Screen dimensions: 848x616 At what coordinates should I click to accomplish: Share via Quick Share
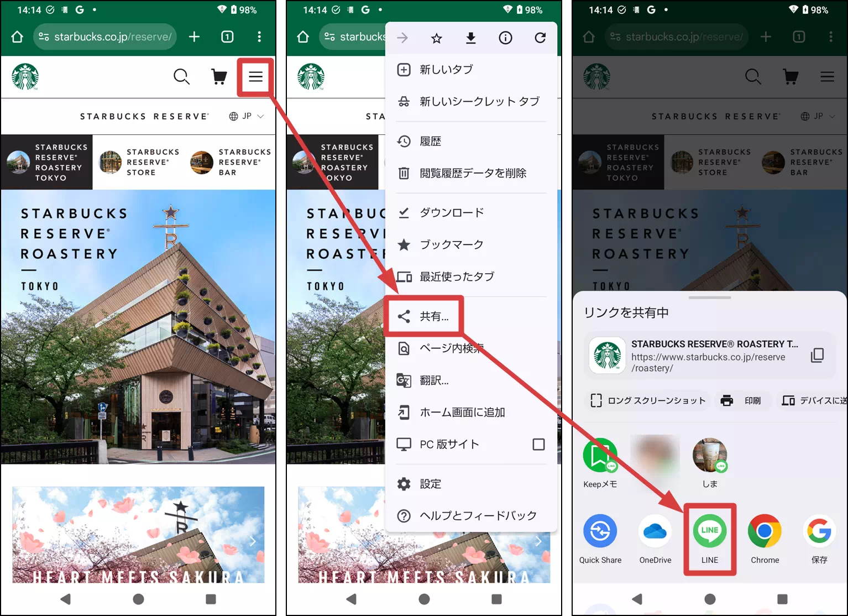[600, 539]
